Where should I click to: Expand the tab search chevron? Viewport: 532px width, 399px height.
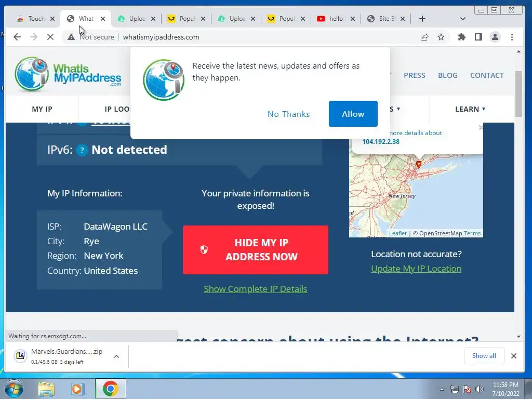point(463,19)
